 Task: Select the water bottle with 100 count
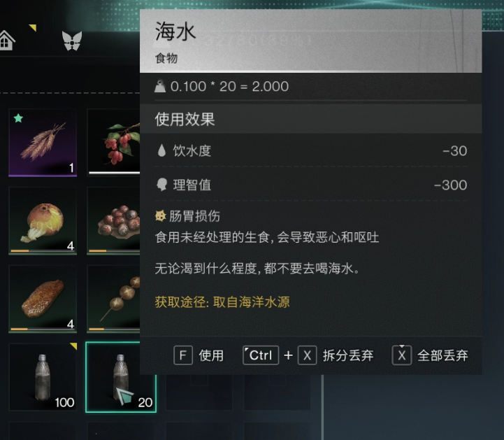(x=43, y=376)
